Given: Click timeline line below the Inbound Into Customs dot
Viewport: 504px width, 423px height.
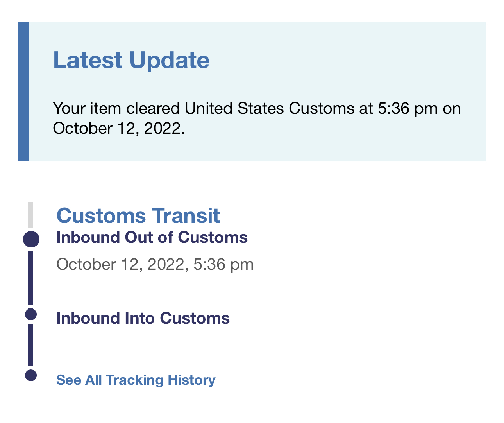Looking at the screenshot, I should point(30,345).
